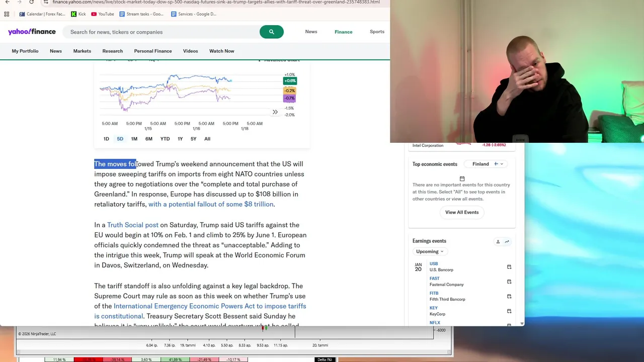Viewport: 644px width, 362px height.
Task: Open top Finance link in header
Action: [x=344, y=32]
